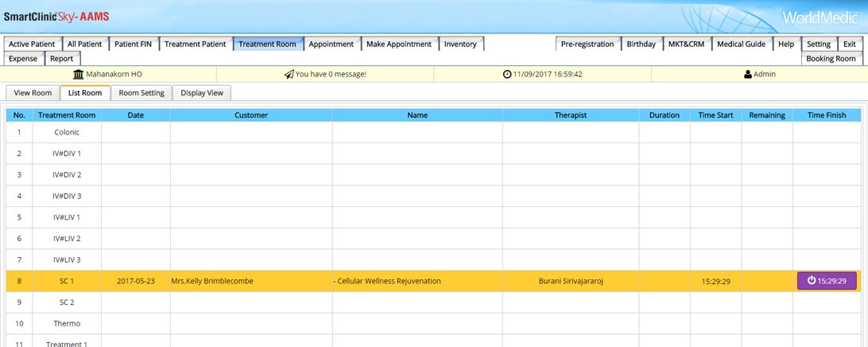Click the clock icon beside the date

pos(507,74)
